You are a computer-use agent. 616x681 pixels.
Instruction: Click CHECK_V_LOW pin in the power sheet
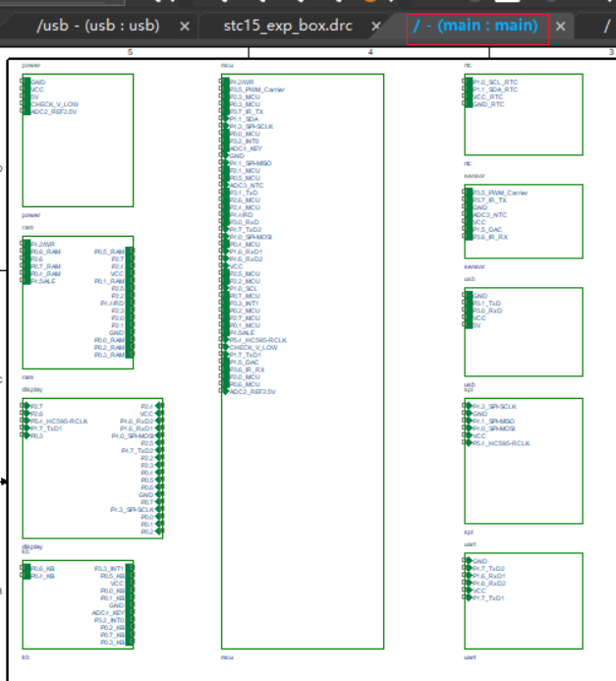point(55,104)
